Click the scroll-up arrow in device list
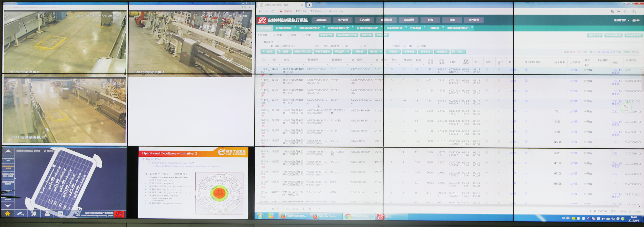The image size is (644, 227). (8, 151)
